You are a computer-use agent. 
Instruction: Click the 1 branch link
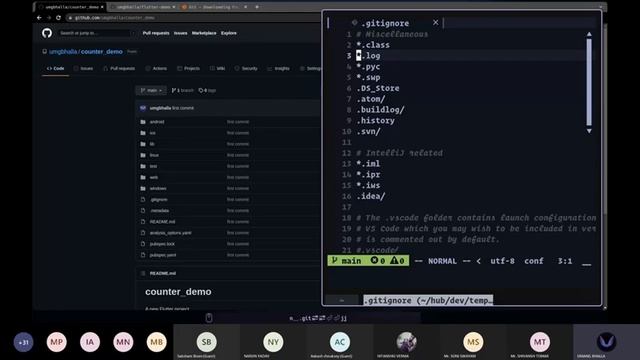[182, 90]
